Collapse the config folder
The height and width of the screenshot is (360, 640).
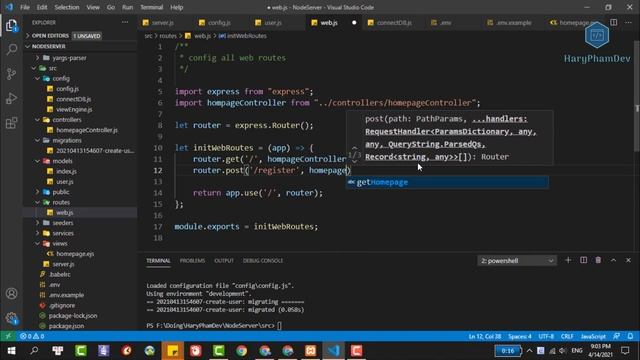click(38, 78)
